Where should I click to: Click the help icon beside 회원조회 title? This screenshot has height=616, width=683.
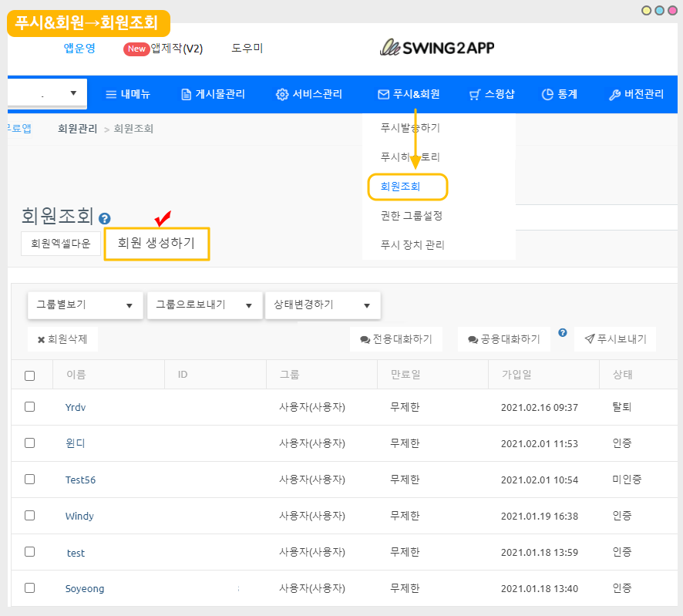105,219
